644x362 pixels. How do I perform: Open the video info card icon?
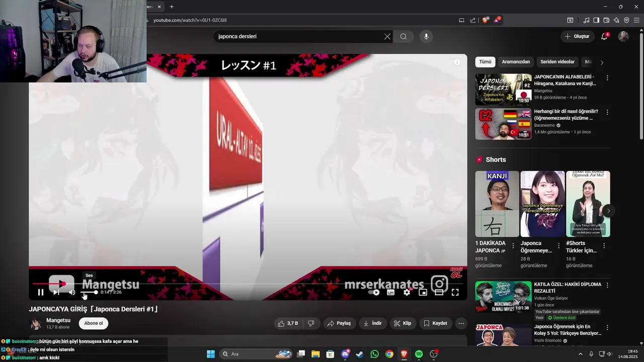pos(457,62)
